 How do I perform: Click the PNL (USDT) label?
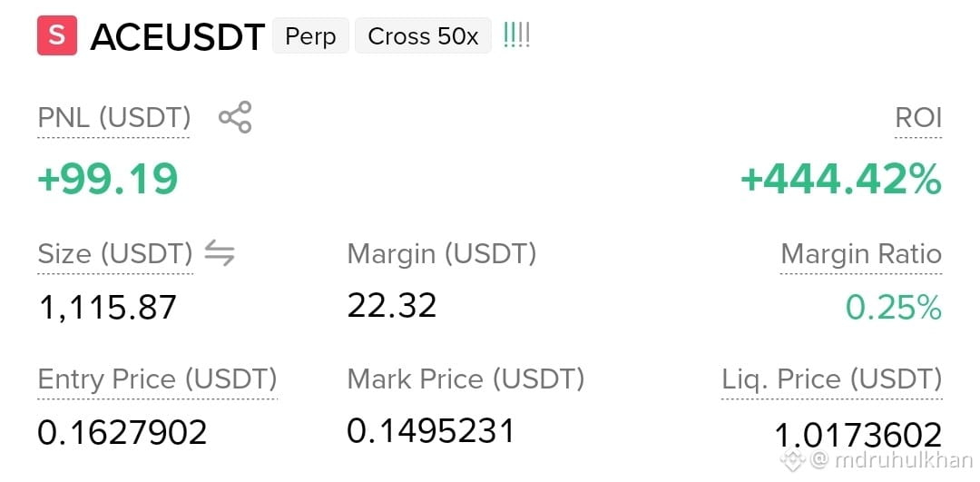113,117
